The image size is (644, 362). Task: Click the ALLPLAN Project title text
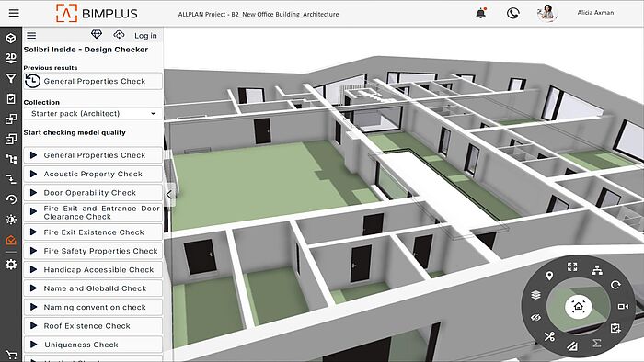259,14
